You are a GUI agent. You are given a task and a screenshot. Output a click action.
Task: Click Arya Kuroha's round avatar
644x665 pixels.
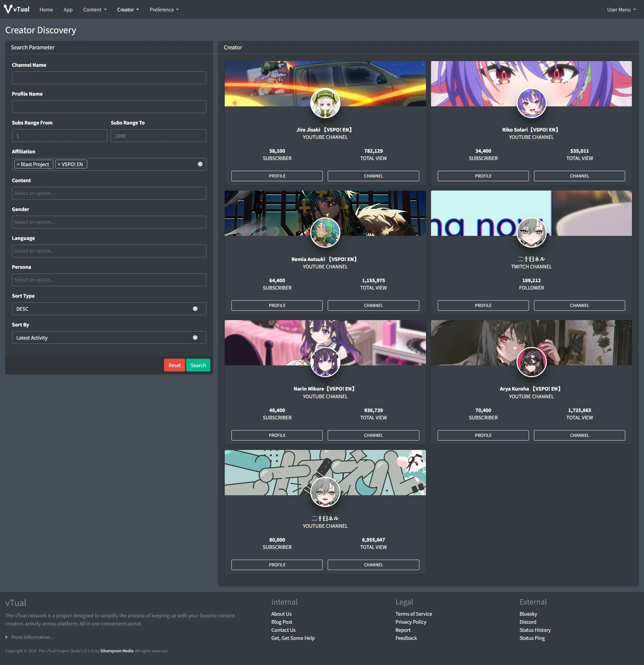click(531, 362)
